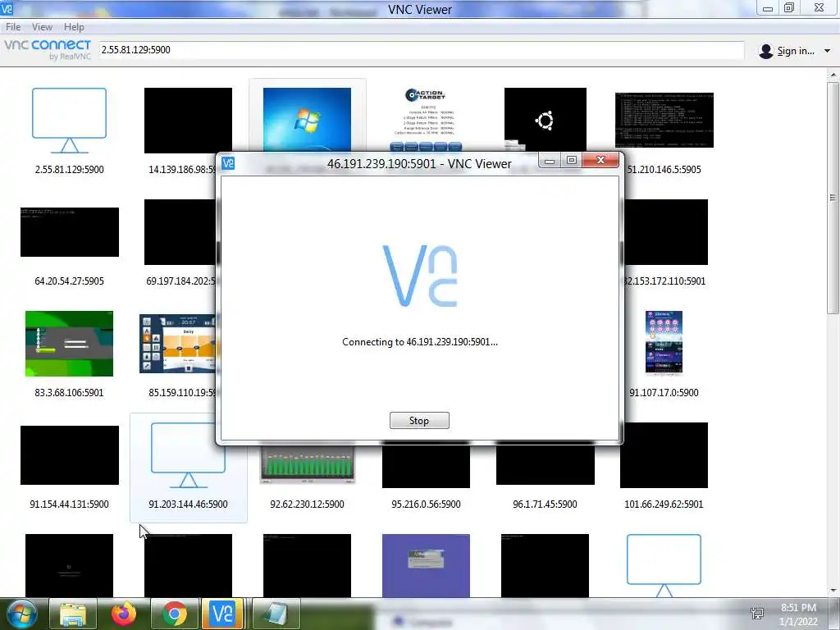Select the Action Target thumbnail

click(x=426, y=119)
